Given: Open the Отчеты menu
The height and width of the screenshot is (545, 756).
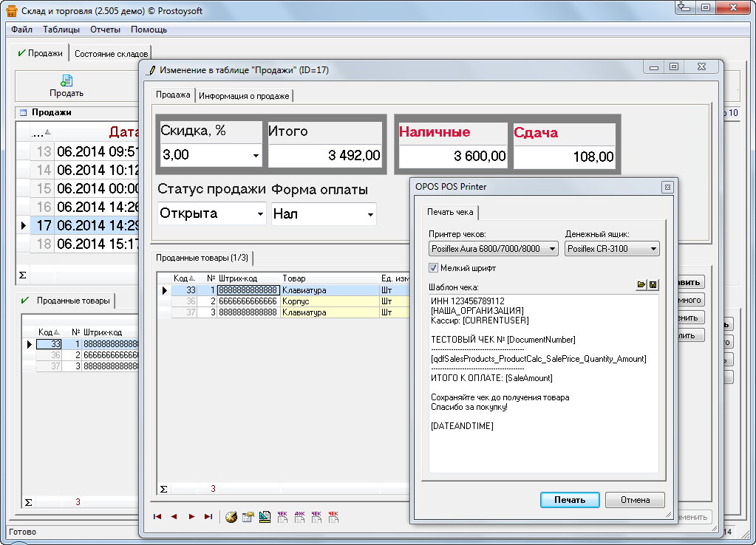Looking at the screenshot, I should 105,30.
